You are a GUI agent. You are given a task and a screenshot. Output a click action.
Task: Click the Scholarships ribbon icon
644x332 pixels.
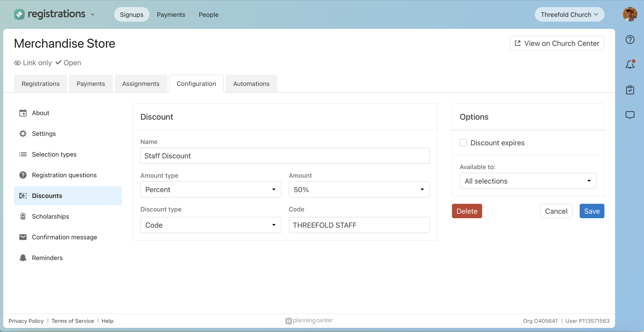tap(23, 216)
